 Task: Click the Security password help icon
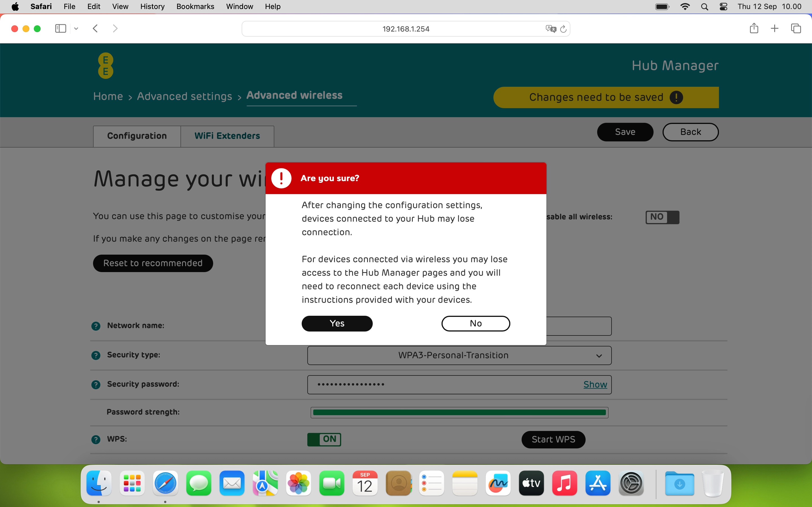click(x=96, y=384)
